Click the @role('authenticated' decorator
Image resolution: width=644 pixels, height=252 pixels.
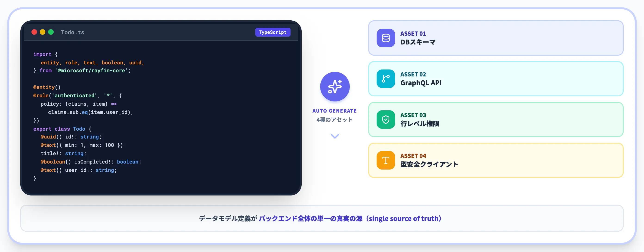tap(65, 96)
